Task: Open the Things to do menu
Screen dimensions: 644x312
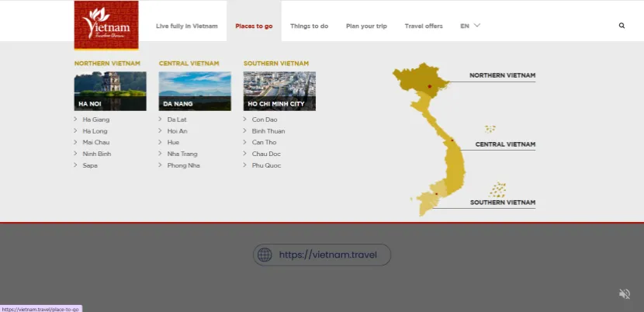Action: (x=310, y=26)
